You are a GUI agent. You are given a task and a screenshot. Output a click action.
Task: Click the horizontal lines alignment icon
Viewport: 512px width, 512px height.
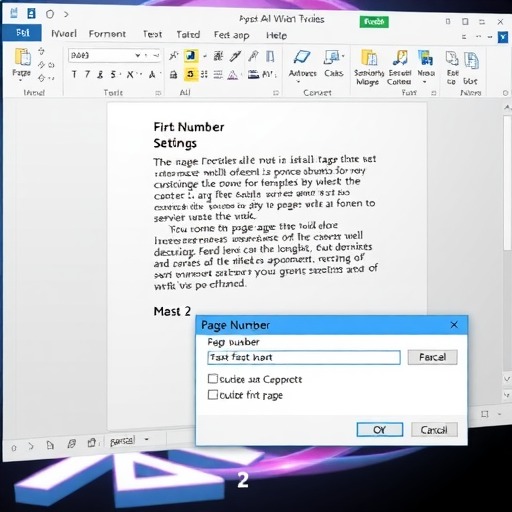tap(218, 75)
